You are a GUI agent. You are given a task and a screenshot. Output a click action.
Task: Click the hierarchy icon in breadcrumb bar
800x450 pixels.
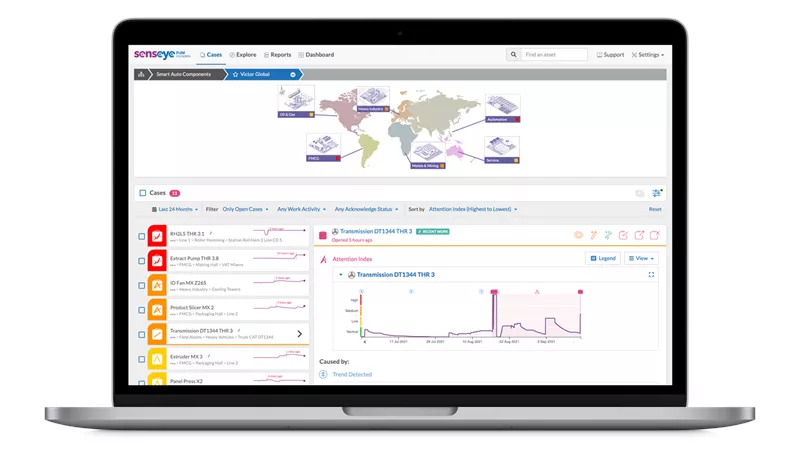tap(141, 74)
